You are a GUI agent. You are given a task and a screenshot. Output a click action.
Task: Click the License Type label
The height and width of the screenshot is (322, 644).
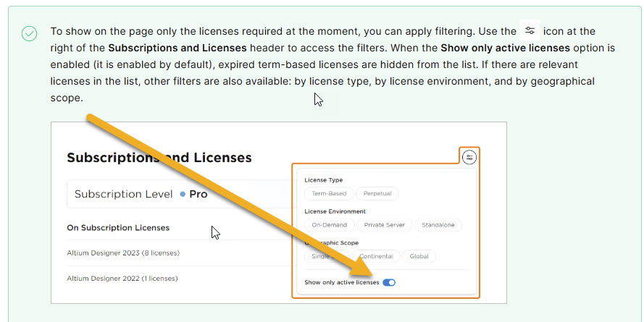pos(323,180)
